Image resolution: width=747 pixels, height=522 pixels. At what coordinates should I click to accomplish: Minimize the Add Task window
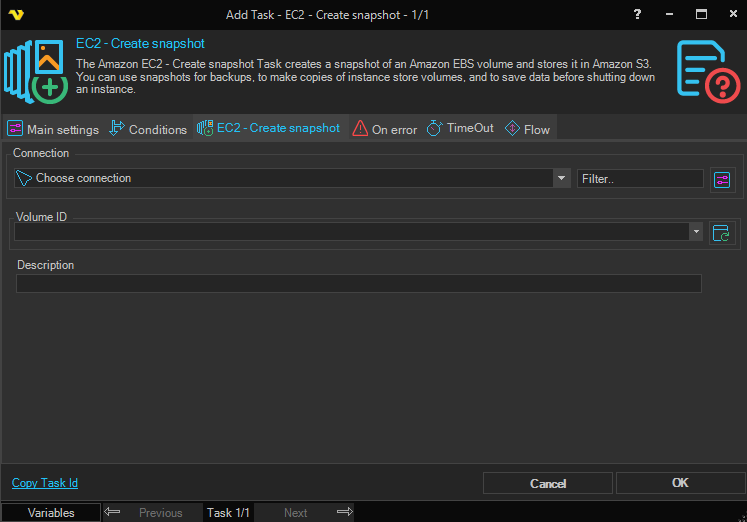tap(669, 14)
